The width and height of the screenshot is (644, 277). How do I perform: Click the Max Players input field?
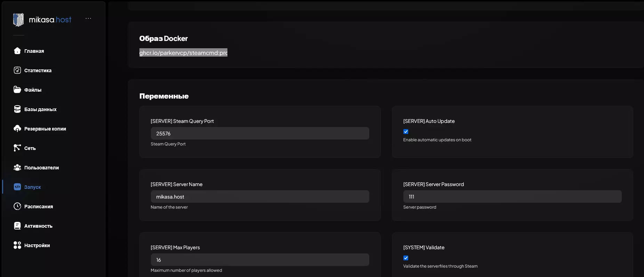coord(260,260)
